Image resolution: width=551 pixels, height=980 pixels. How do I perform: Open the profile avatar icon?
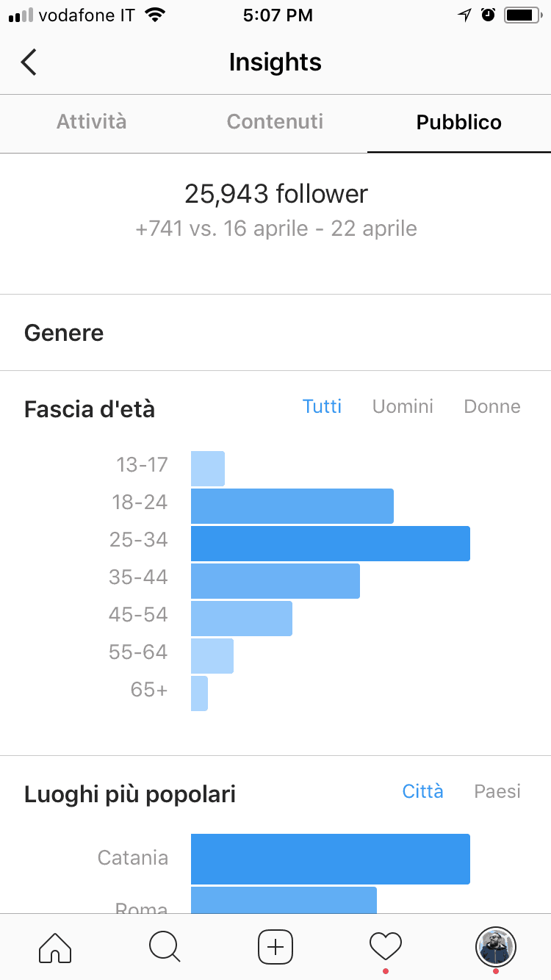tap(496, 946)
